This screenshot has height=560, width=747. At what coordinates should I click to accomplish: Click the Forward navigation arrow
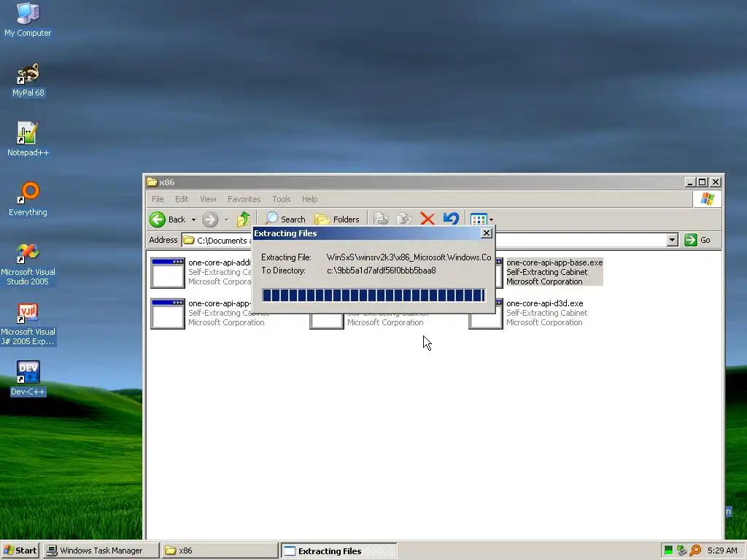[210, 219]
